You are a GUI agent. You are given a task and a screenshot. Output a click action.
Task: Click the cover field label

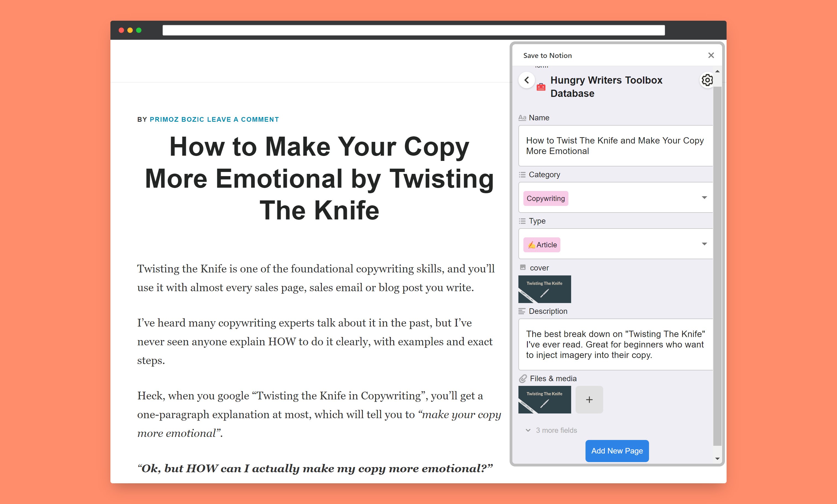(539, 268)
